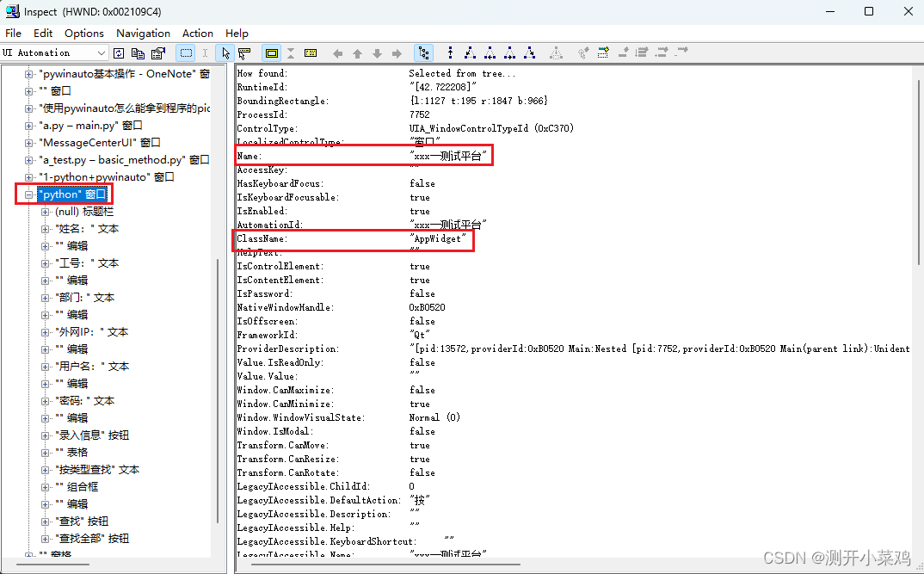Select the "姓名：" 文本 tree item

(87, 229)
